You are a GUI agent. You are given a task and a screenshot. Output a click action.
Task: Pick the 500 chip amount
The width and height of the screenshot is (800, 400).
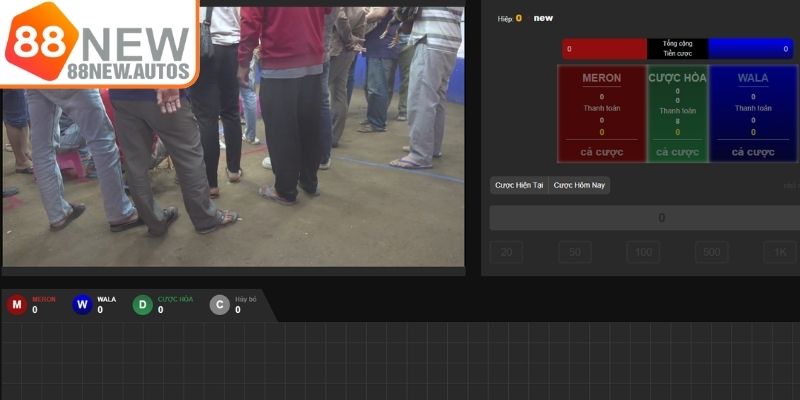click(x=712, y=252)
